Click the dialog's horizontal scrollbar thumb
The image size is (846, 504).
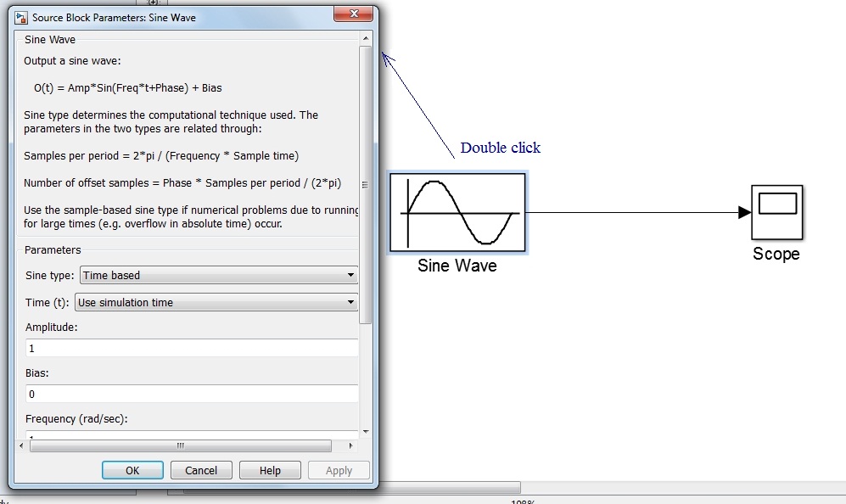pos(180,445)
